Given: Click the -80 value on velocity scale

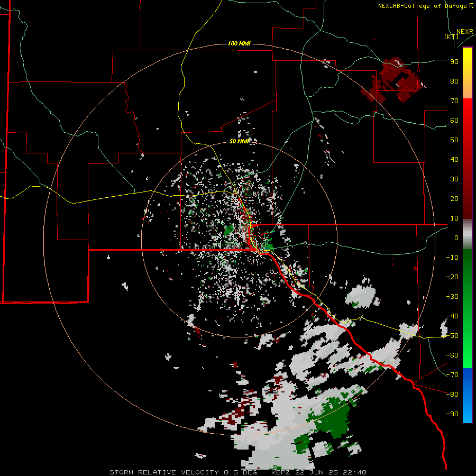Looking at the screenshot, I should tap(452, 395).
